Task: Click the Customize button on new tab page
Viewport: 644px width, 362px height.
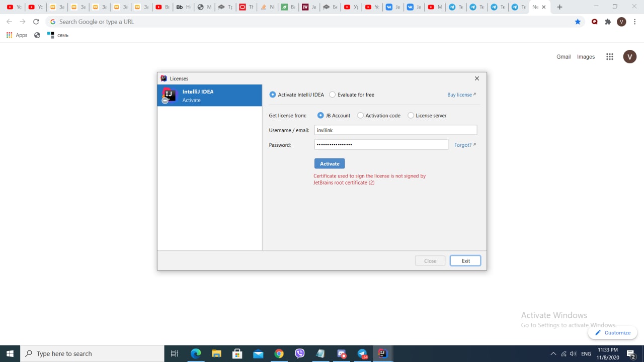Action: pos(613,333)
